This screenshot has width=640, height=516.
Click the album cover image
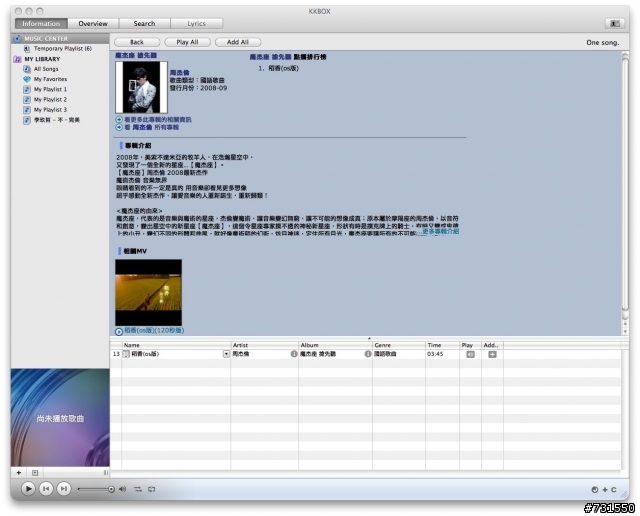coord(142,87)
